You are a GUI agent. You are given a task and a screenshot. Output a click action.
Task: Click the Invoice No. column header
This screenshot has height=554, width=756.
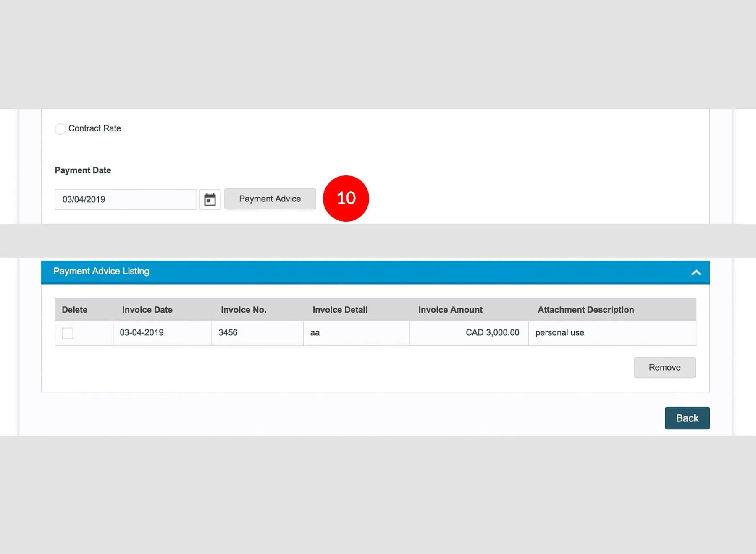pyautogui.click(x=244, y=310)
